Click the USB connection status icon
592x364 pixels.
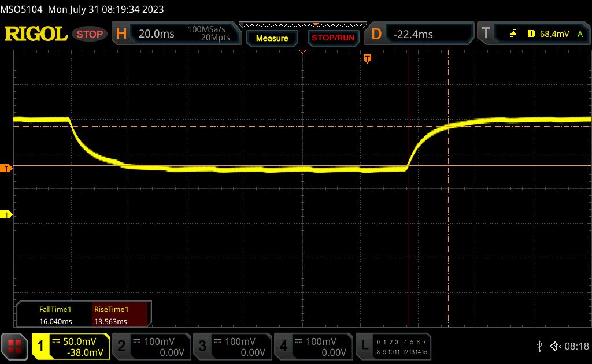[539, 346]
